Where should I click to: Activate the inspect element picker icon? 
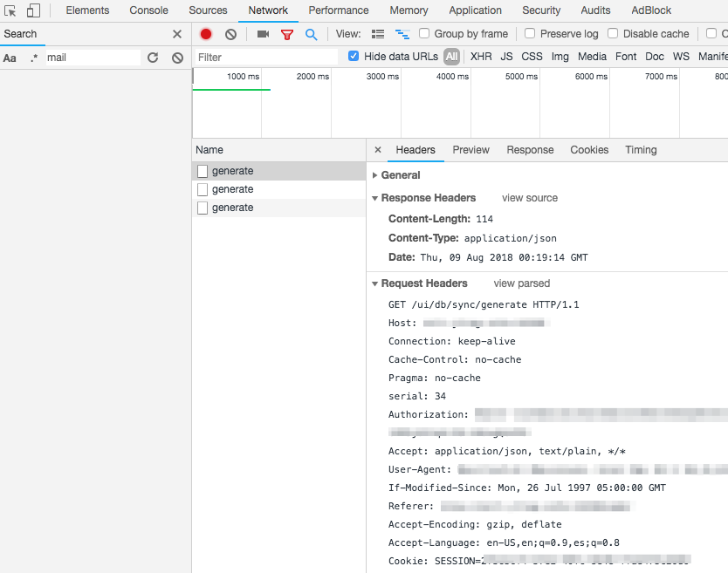(x=10, y=10)
